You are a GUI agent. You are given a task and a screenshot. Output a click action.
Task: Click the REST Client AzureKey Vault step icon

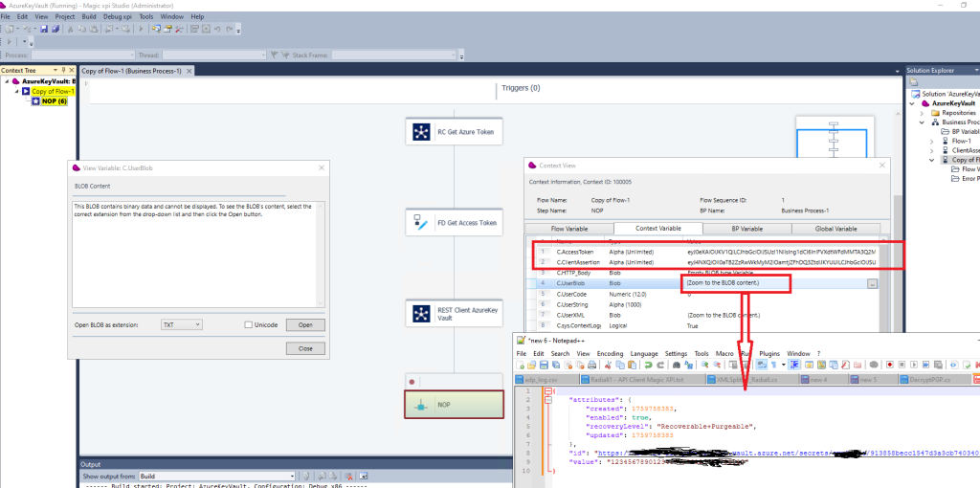point(421,314)
